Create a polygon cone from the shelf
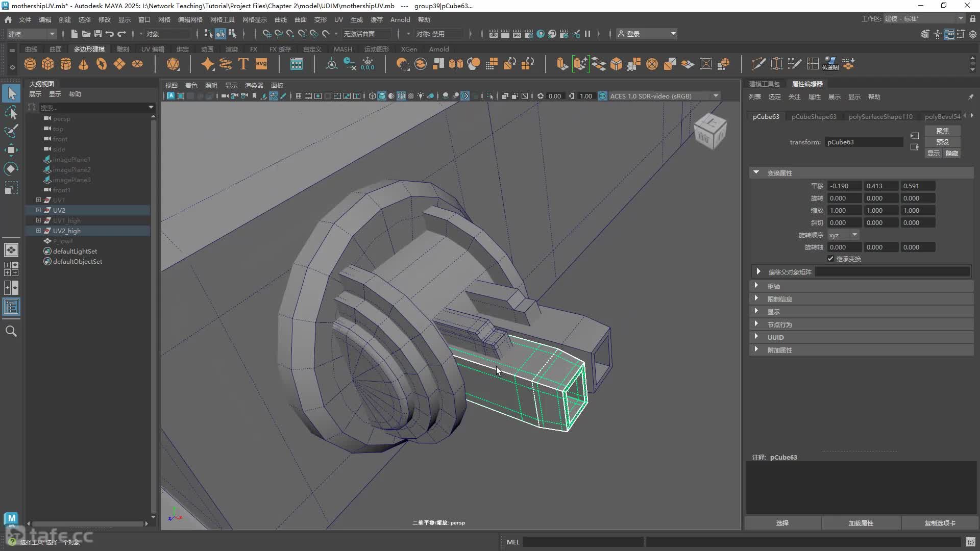The height and width of the screenshot is (551, 980). (83, 64)
